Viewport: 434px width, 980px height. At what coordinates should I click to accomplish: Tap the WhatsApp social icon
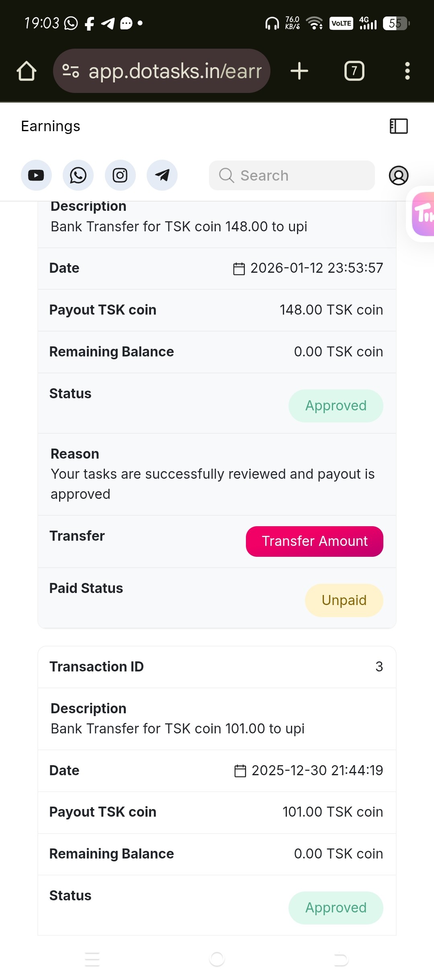tap(78, 175)
